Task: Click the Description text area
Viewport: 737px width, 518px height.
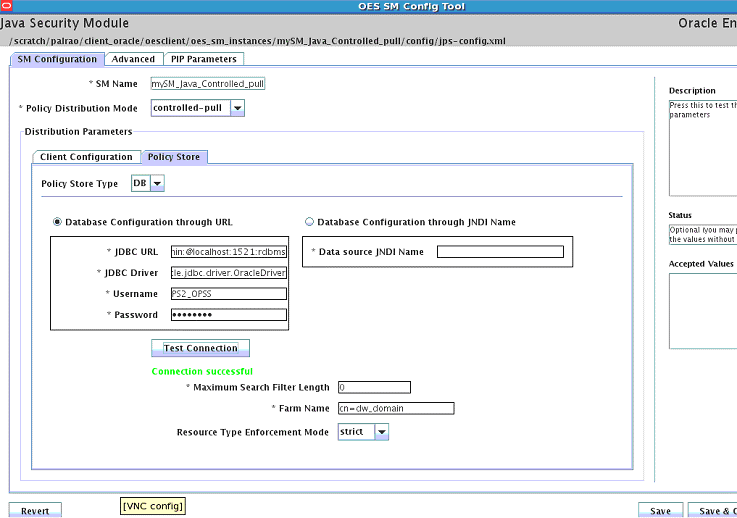Action: pos(703,148)
